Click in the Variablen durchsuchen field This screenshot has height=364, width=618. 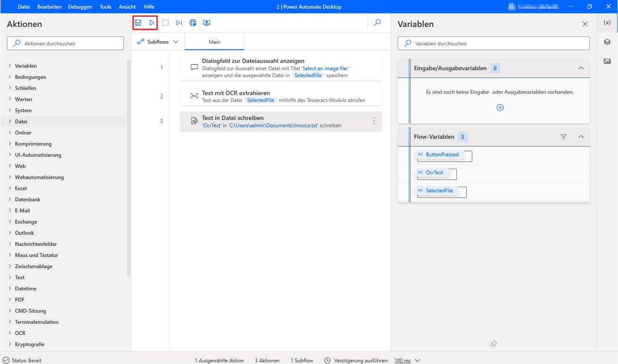point(493,44)
